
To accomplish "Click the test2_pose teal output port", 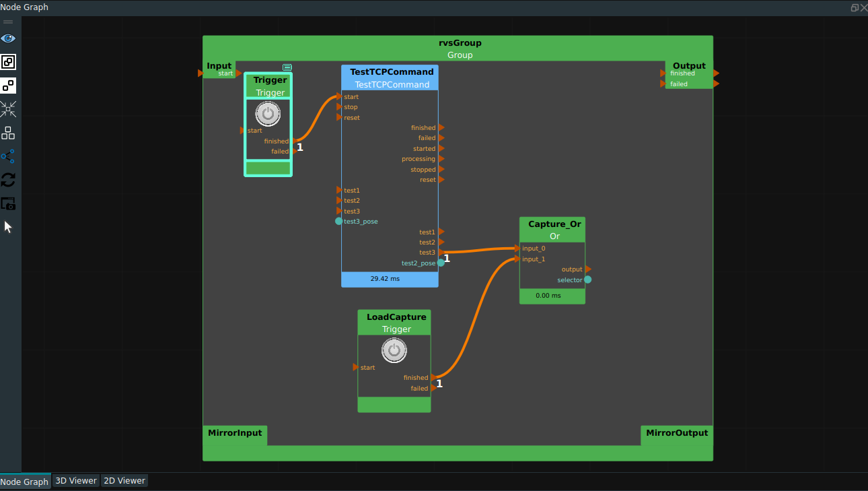I will coord(441,263).
